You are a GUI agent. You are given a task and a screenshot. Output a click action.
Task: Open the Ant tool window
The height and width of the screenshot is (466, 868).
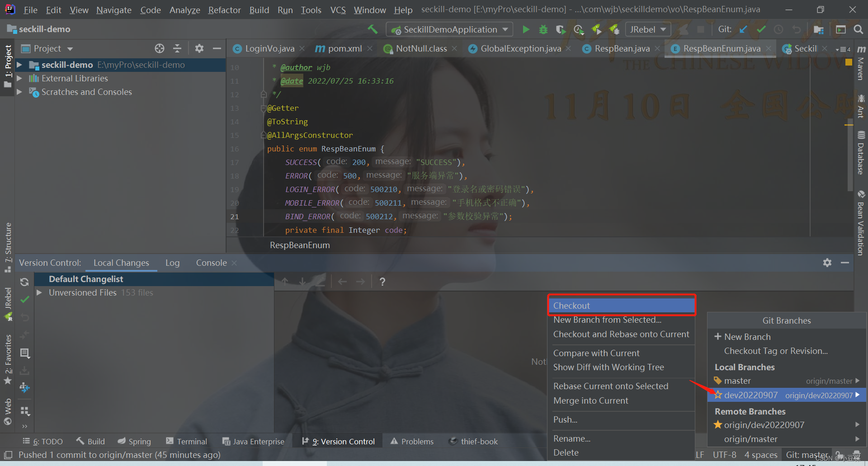861,106
